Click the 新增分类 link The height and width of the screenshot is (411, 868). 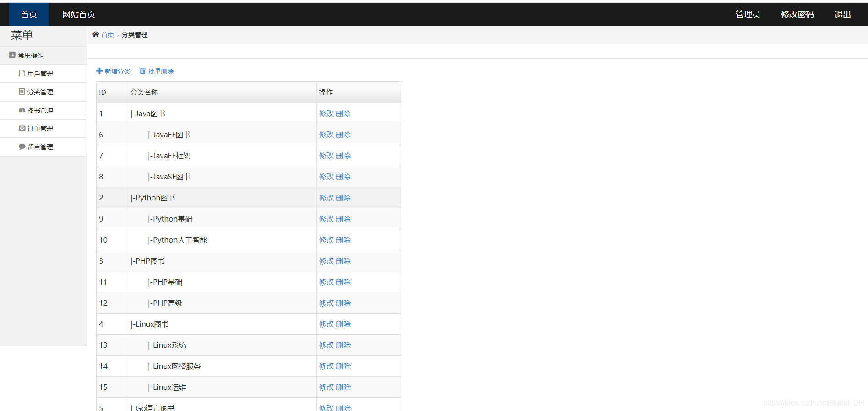click(x=118, y=71)
